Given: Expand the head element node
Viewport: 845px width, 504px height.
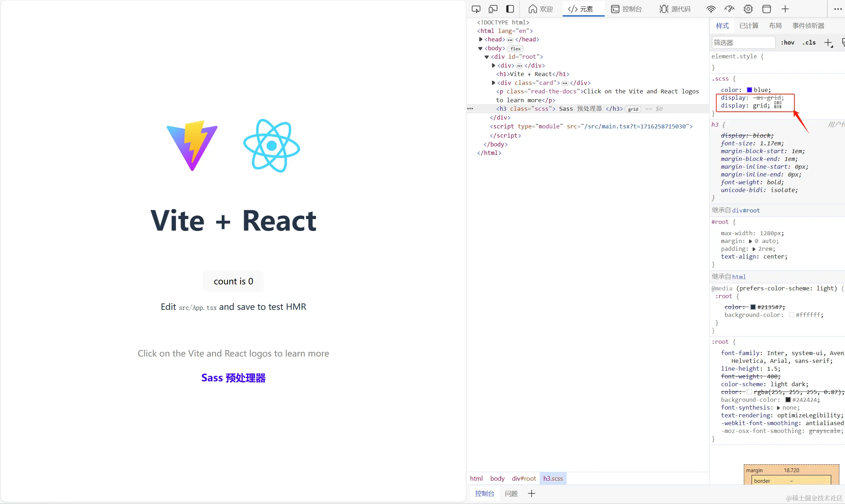Looking at the screenshot, I should [x=481, y=39].
